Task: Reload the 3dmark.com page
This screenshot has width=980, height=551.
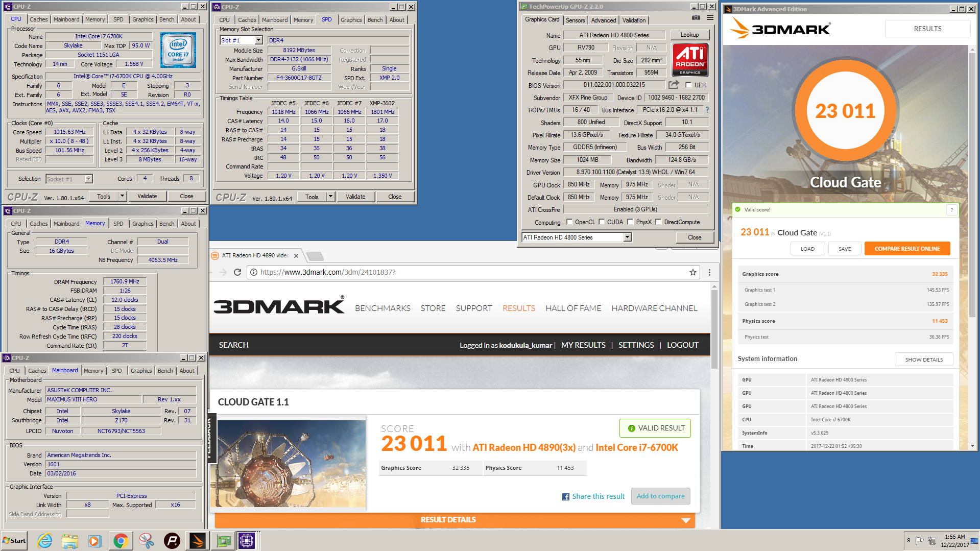Action: pyautogui.click(x=237, y=272)
